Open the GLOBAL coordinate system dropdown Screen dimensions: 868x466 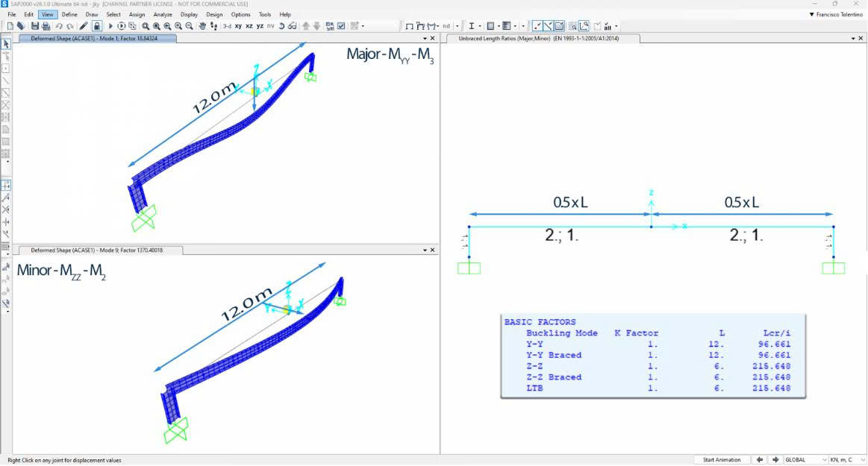[806, 460]
